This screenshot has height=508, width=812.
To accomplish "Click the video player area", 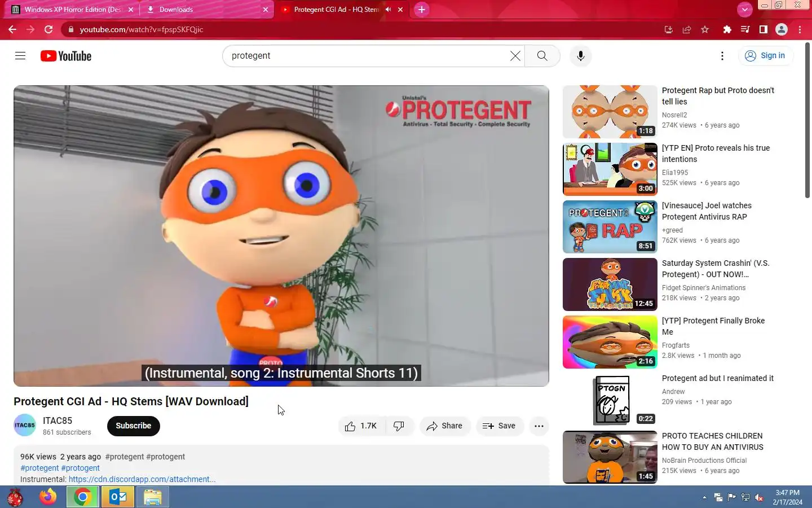I will [x=281, y=236].
